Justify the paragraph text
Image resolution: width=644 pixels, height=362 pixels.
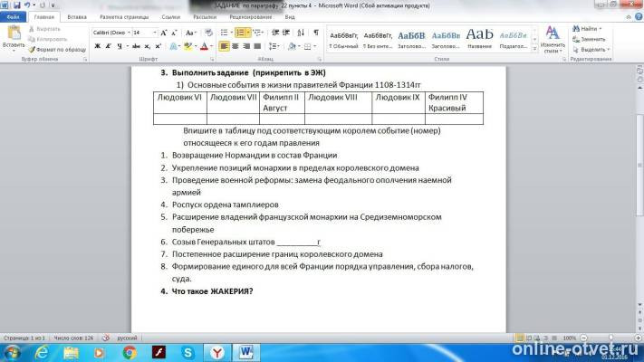point(257,46)
